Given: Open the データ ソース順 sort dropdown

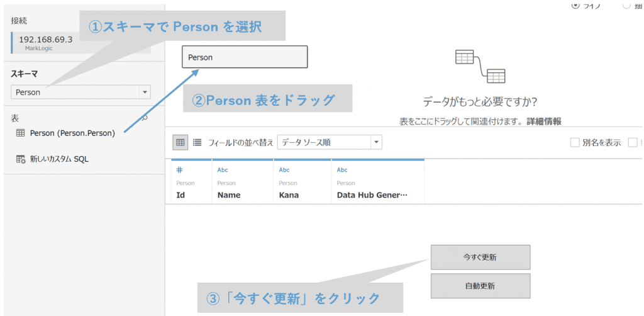Looking at the screenshot, I should 329,142.
